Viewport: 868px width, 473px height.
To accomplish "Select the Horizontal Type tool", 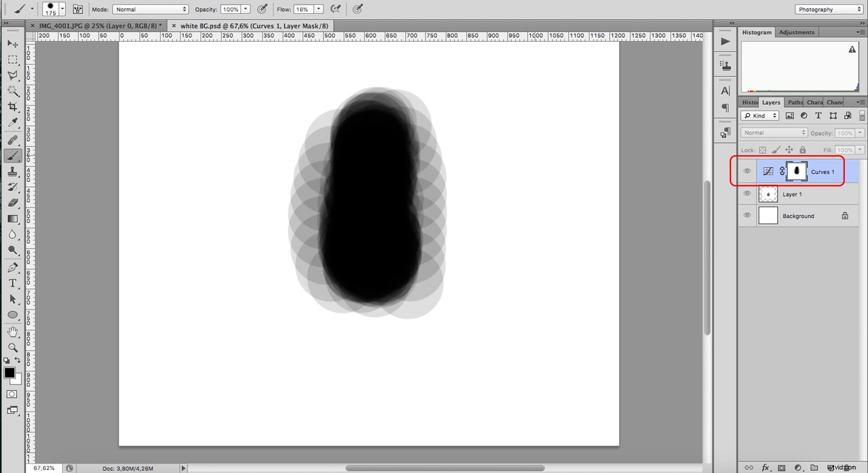I will (13, 283).
